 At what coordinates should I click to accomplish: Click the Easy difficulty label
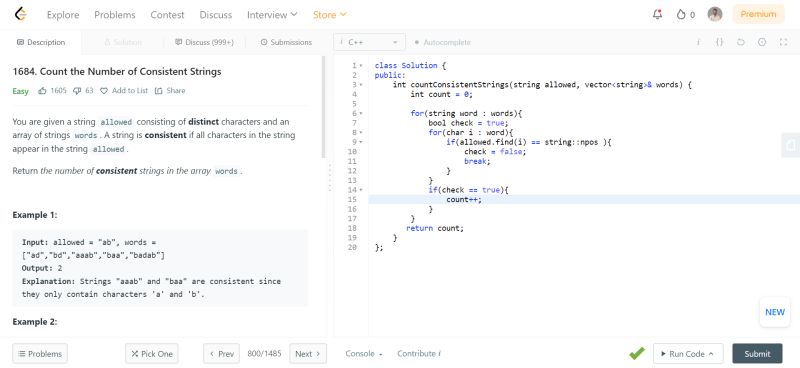coord(20,91)
